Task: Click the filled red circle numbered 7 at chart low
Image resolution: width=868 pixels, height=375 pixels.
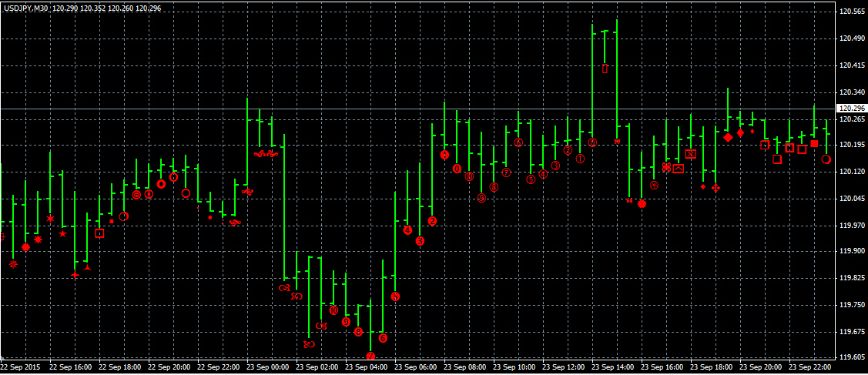Action: [x=370, y=357]
